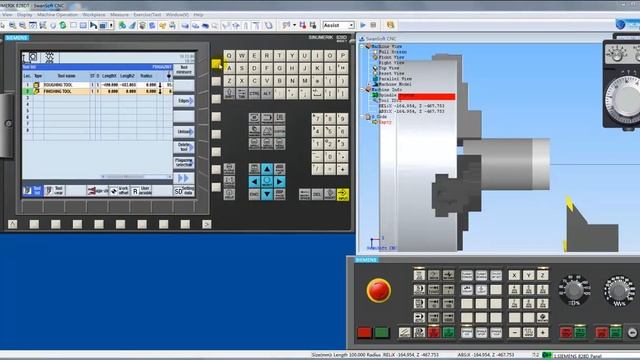The height and width of the screenshot is (360, 640).
Task: Click the green cycle start key
Action: click(x=449, y=332)
